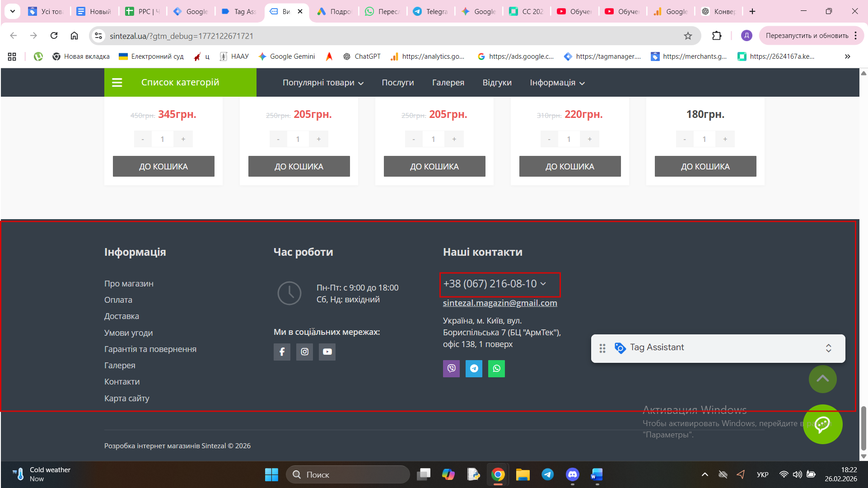Open the green chat widget bubble

pyautogui.click(x=822, y=424)
